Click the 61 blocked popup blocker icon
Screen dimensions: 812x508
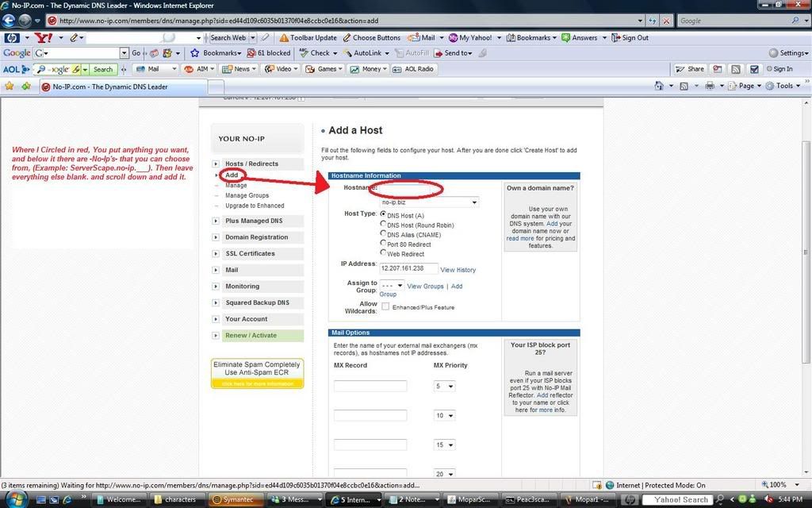(x=251, y=53)
